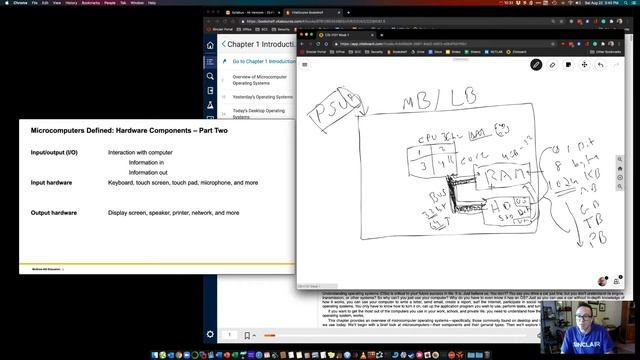The image size is (640, 360).
Task: Open Bookshelf home icon in sidebar
Action: point(210,45)
